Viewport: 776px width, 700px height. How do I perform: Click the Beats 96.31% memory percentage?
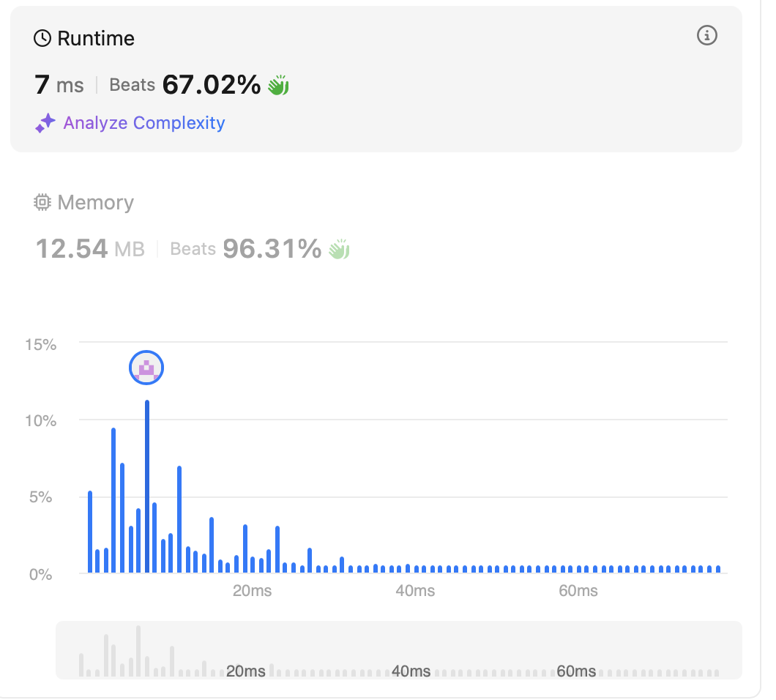click(246, 250)
